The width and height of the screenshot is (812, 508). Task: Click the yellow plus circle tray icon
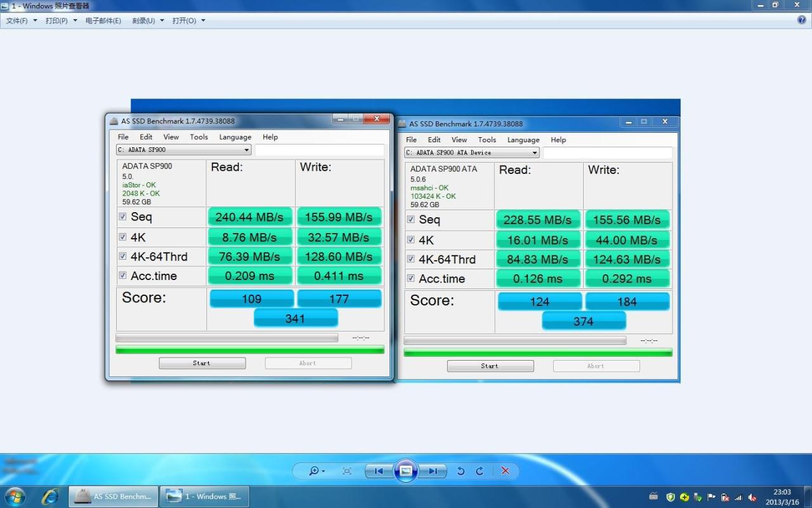pos(684,497)
